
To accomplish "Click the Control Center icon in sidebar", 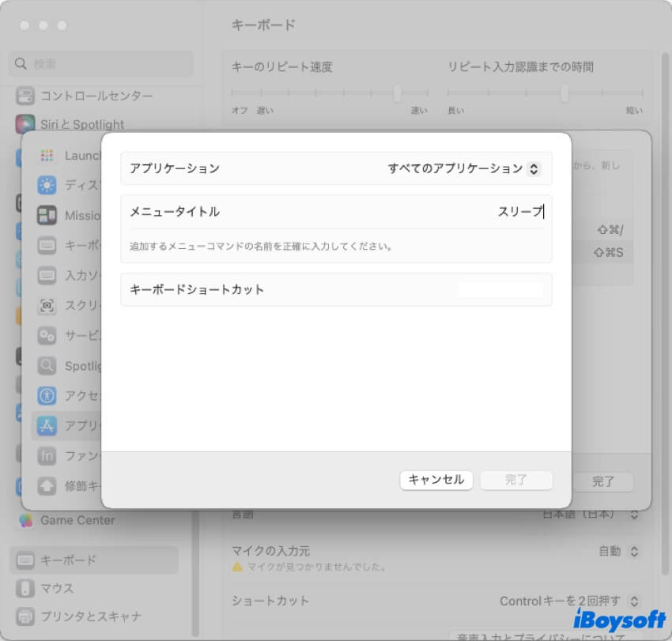I will [25, 96].
